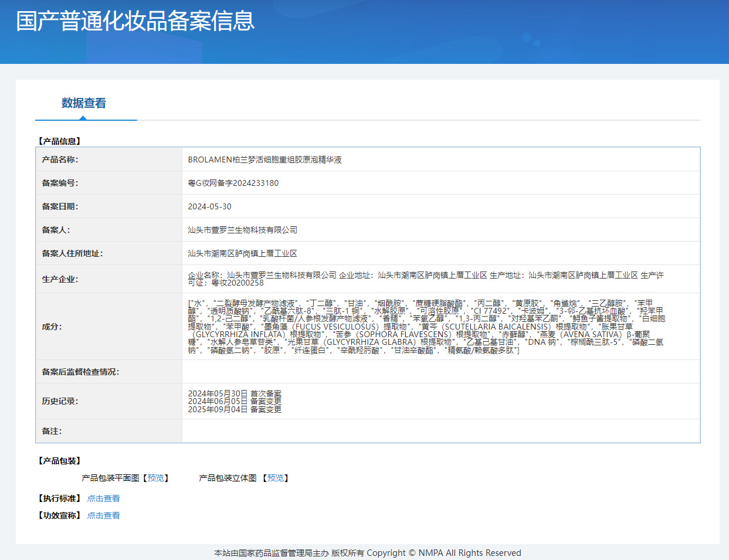Click the 产品名称 row label
729x560 pixels.
tap(60, 159)
